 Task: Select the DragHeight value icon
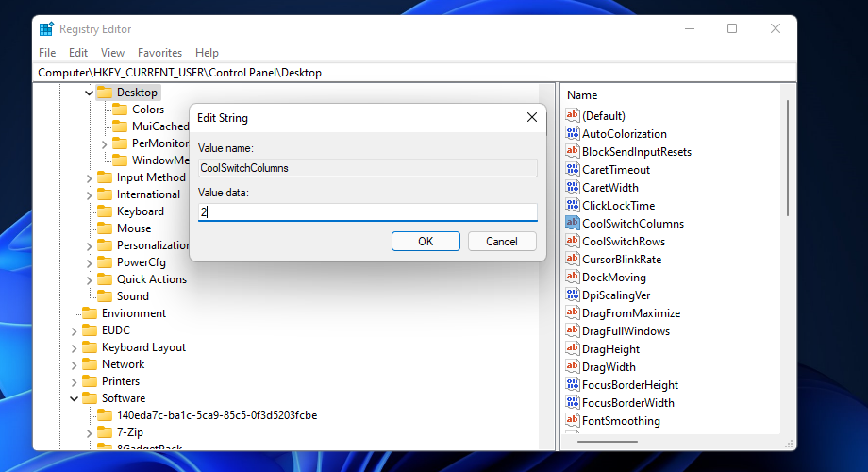click(573, 348)
